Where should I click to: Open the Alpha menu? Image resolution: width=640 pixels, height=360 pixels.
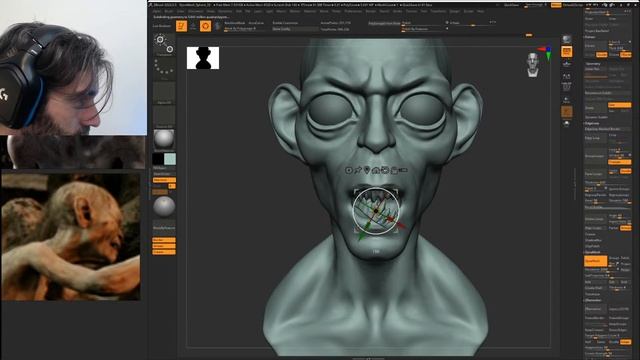(157, 11)
